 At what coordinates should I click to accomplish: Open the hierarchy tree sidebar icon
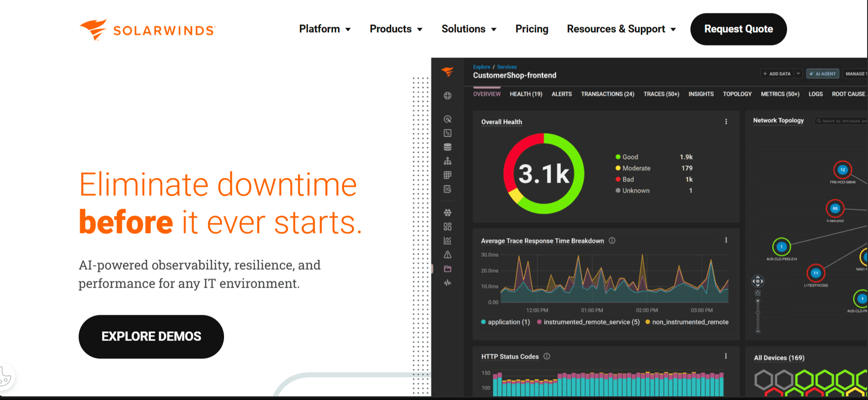(448, 161)
